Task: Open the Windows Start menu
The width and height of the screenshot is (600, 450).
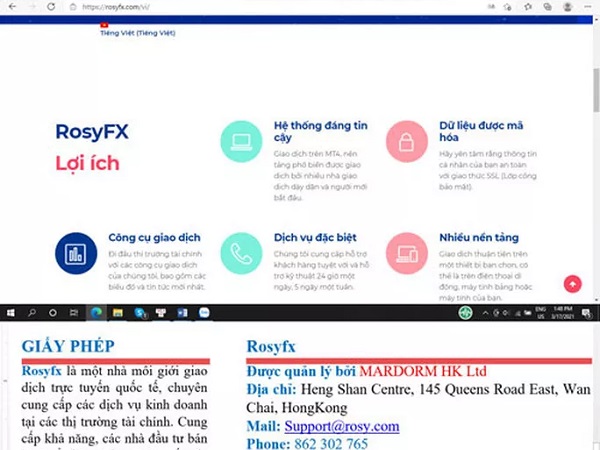Action: (x=10, y=313)
